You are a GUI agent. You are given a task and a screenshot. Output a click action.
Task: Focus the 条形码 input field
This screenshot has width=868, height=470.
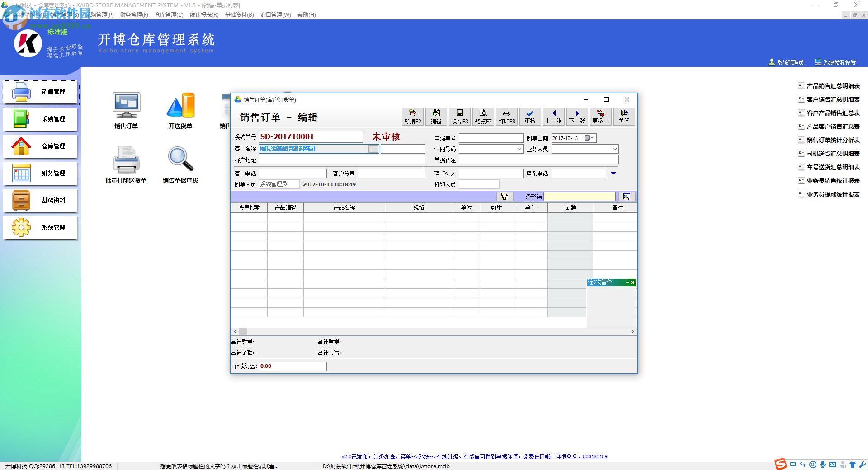click(580, 196)
